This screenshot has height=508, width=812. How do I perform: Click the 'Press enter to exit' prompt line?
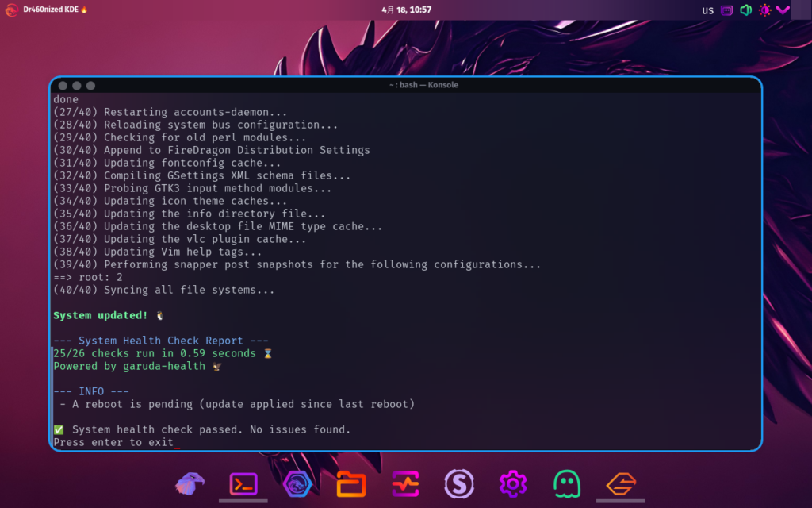113,442
